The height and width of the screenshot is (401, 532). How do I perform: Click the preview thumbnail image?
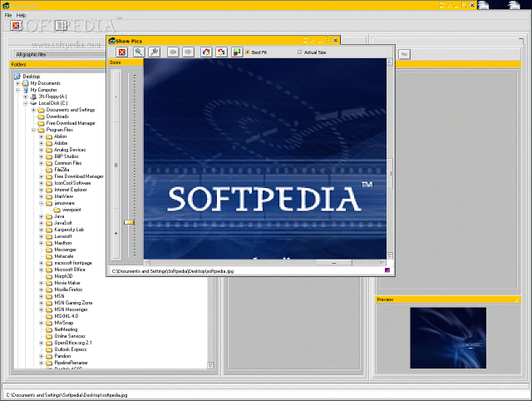point(448,338)
